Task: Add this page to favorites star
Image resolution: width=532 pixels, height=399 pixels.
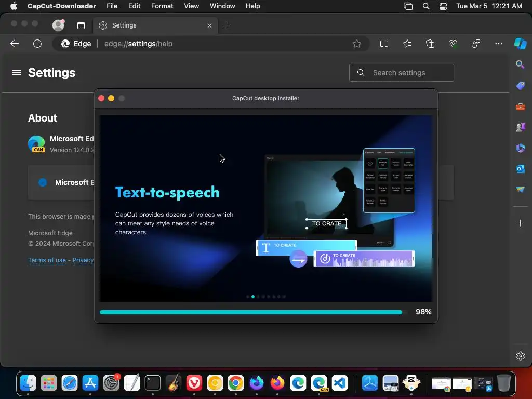Action: pyautogui.click(x=356, y=44)
